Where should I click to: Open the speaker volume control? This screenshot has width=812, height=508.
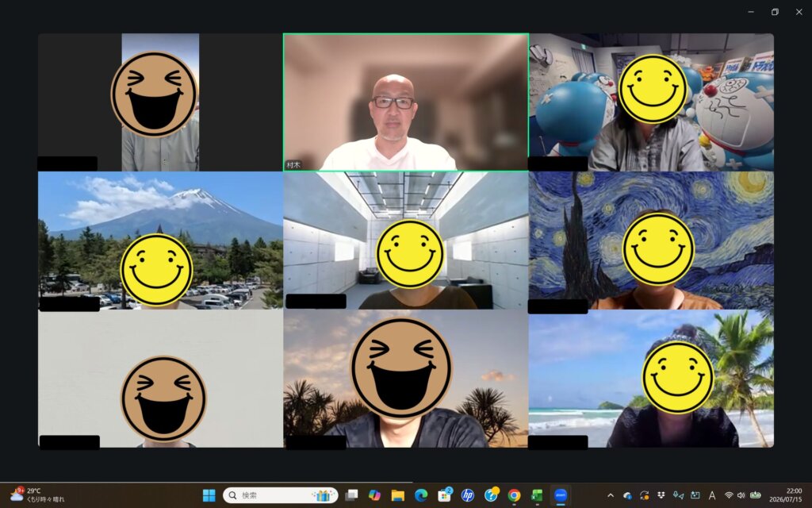(x=741, y=495)
